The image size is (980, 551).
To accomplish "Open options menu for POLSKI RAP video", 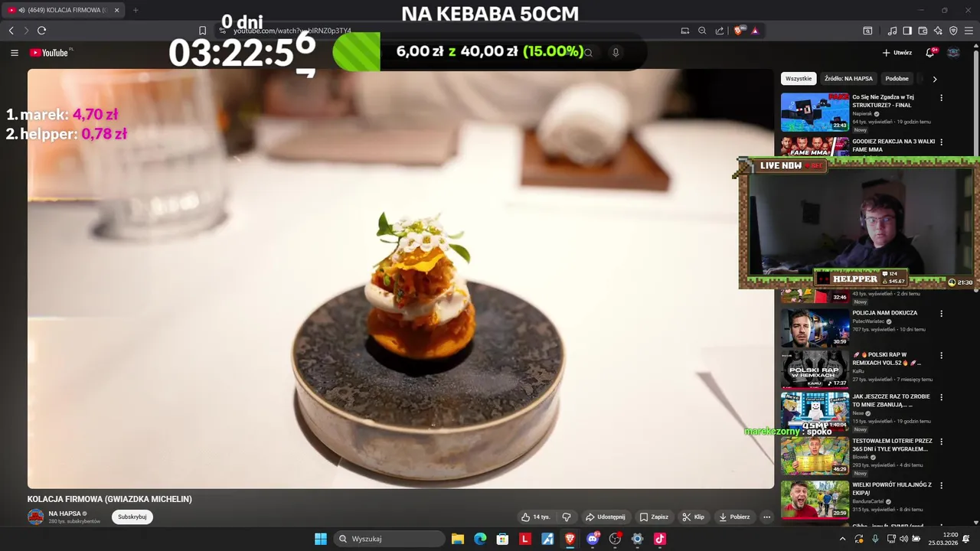I will pos(941,356).
